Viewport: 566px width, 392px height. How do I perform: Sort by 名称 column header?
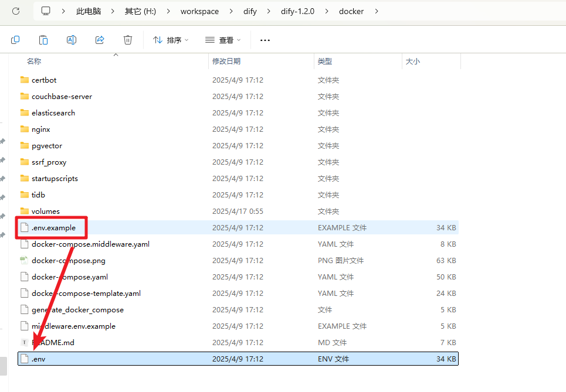point(34,61)
